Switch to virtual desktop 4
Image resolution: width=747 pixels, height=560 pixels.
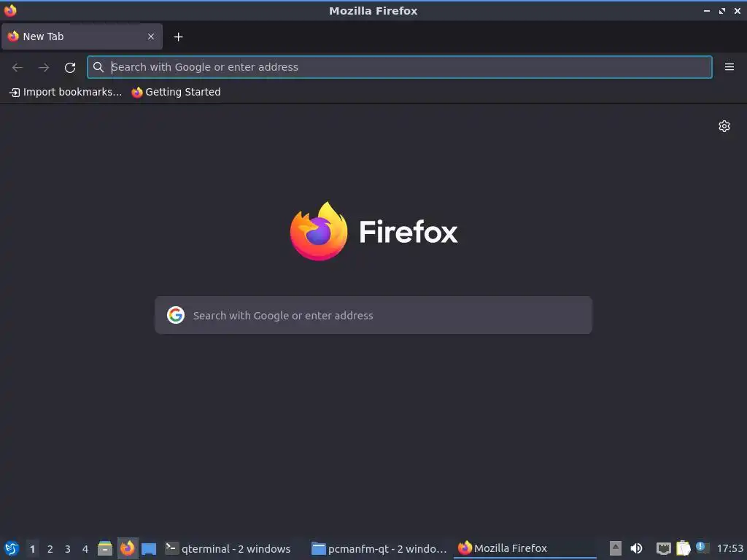coord(85,549)
